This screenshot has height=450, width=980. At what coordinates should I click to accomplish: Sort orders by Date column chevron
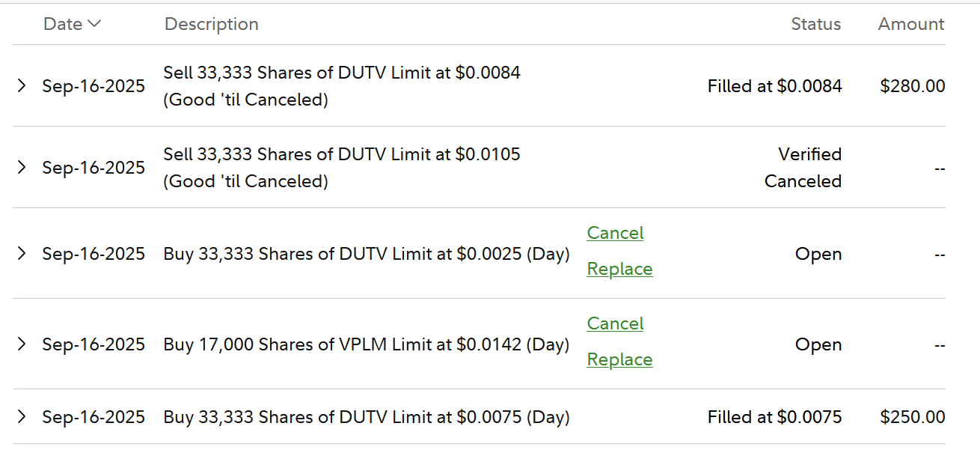94,24
